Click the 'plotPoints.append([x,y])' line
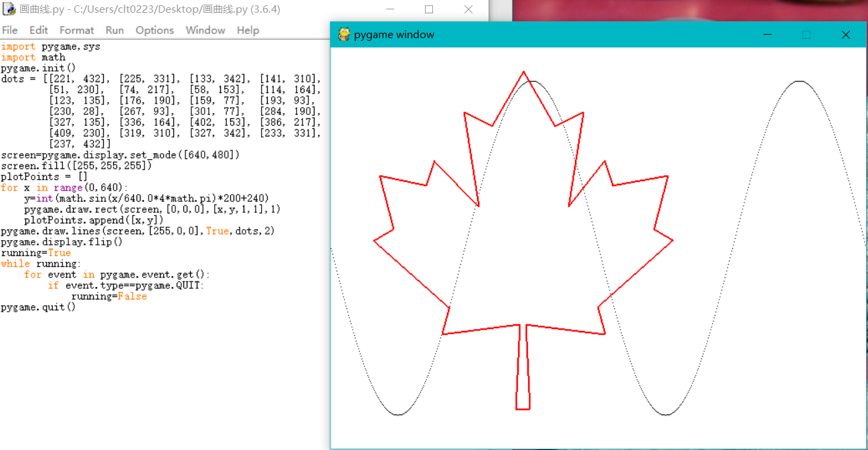868x450 pixels. (x=94, y=220)
